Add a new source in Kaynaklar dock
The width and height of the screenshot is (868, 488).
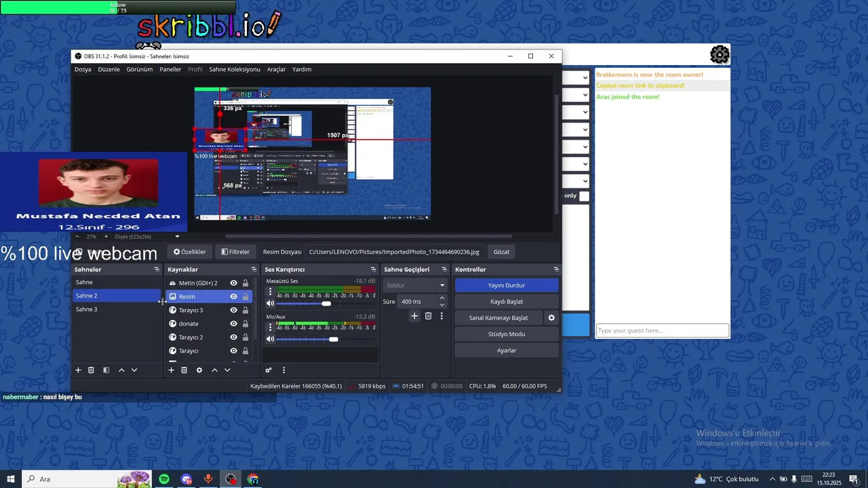click(x=171, y=370)
